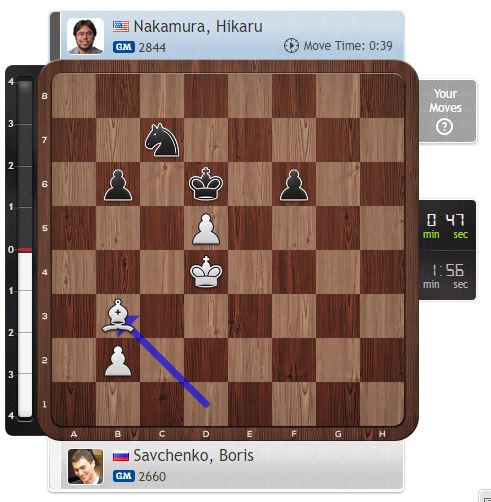Viewport: 491px width, 502px height.
Task: Open Nakamura, Hikaru player name link
Action: (198, 27)
